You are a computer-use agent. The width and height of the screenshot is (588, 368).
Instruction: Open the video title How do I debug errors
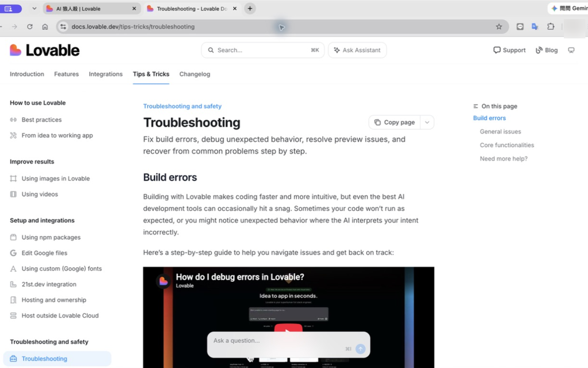coord(240,277)
